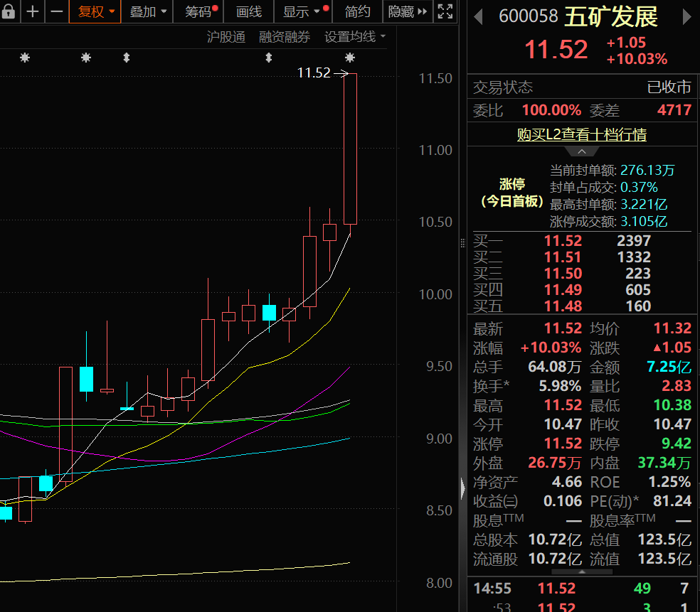Click the lock icon in toolbar

tap(8, 11)
